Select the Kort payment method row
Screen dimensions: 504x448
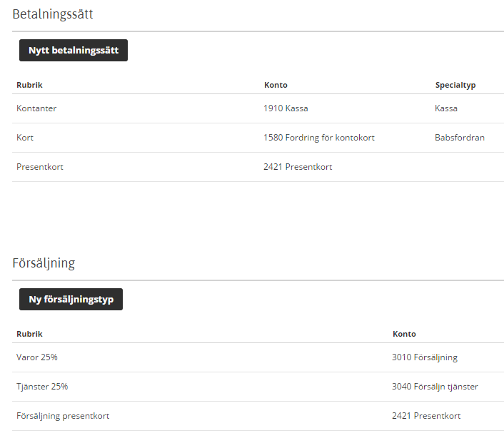coord(25,138)
